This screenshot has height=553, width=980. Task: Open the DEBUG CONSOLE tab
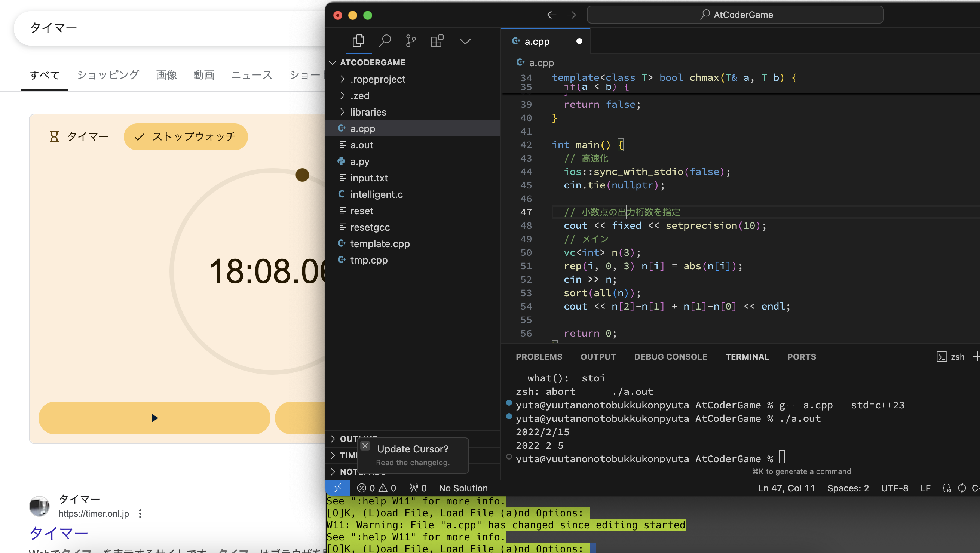pyautogui.click(x=670, y=357)
